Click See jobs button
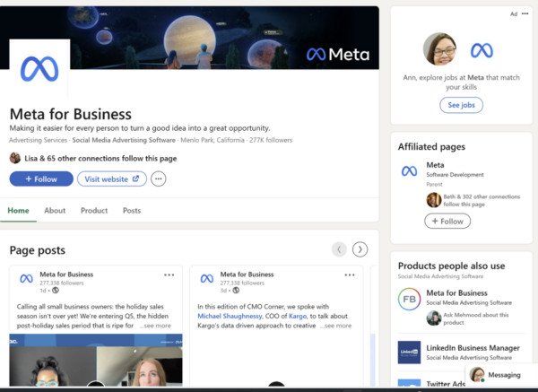The width and height of the screenshot is (538, 392). (x=461, y=105)
